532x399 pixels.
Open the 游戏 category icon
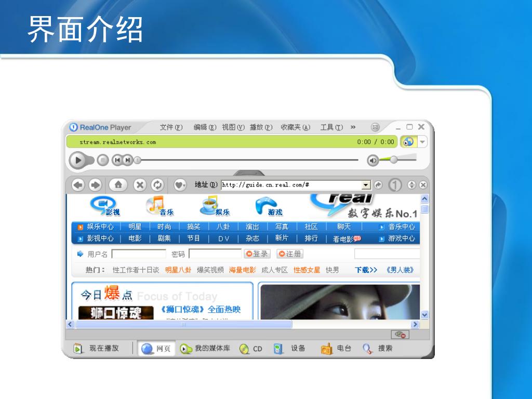(269, 206)
